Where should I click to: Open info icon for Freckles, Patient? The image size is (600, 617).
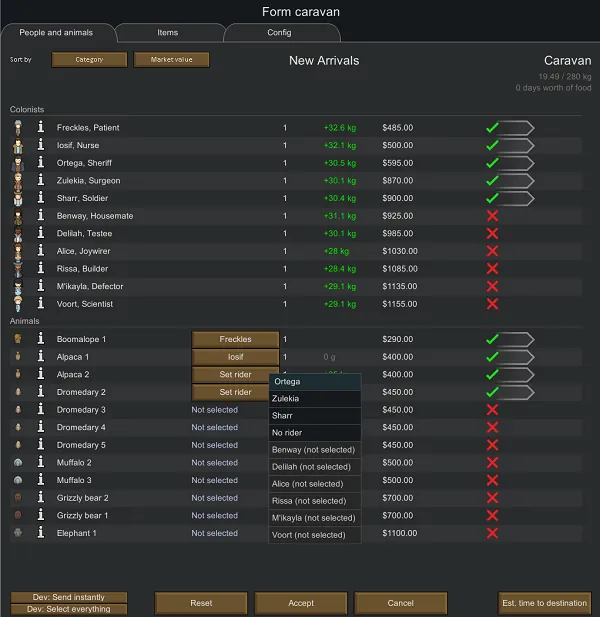41,128
